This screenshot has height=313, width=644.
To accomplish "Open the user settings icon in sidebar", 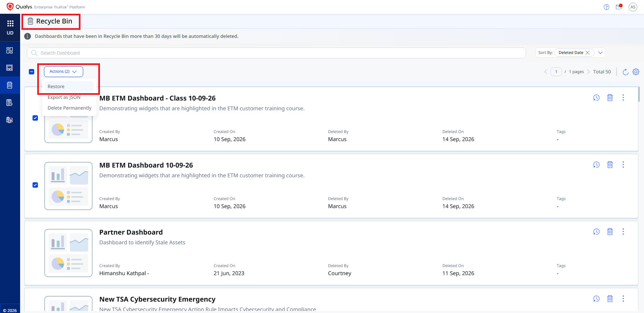I will click(x=10, y=120).
